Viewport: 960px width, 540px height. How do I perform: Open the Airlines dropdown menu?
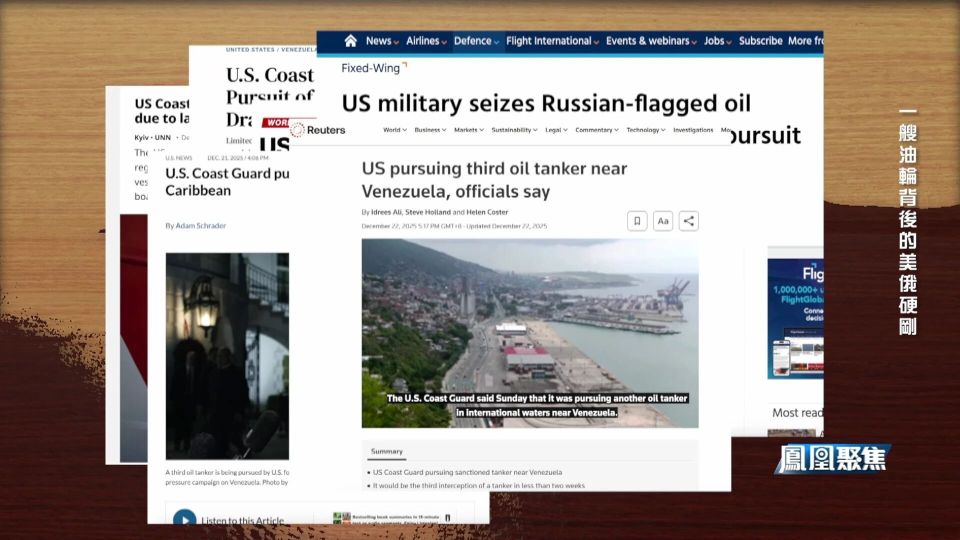click(x=426, y=41)
